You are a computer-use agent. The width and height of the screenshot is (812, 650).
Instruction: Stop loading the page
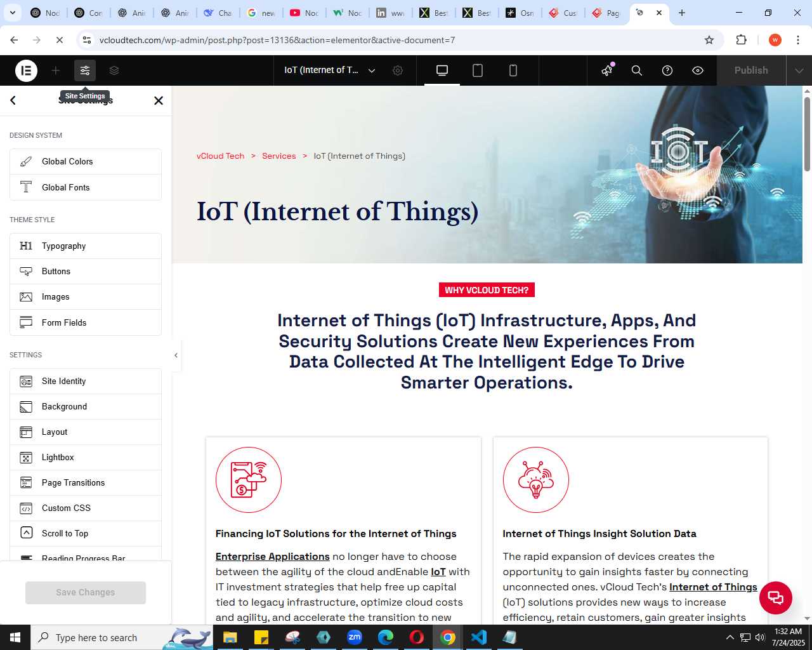[59, 40]
